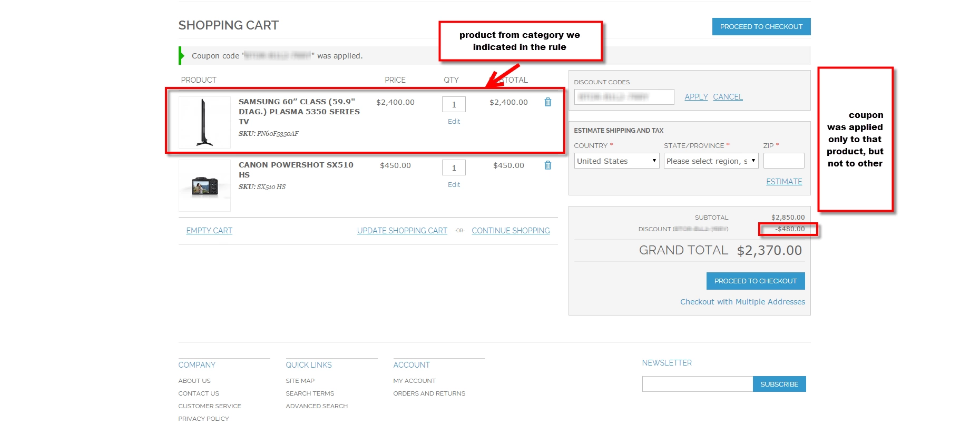This screenshot has width=980, height=424.
Task: Click the Estimate shipping link
Action: click(x=784, y=182)
